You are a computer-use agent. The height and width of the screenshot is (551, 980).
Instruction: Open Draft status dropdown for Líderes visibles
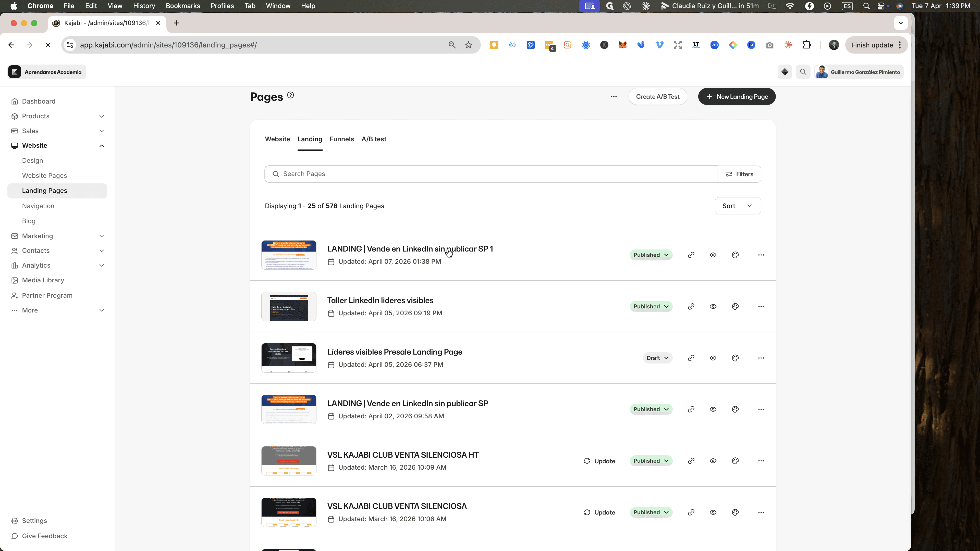coord(657,358)
